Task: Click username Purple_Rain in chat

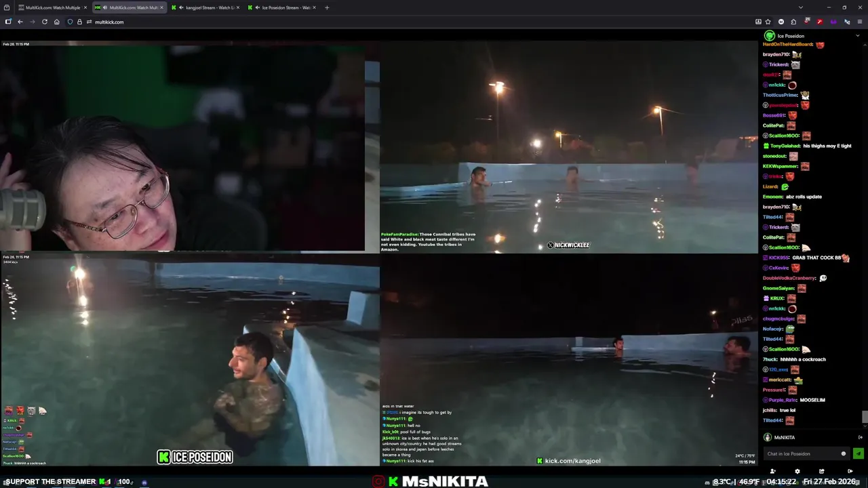Action: pos(783,400)
